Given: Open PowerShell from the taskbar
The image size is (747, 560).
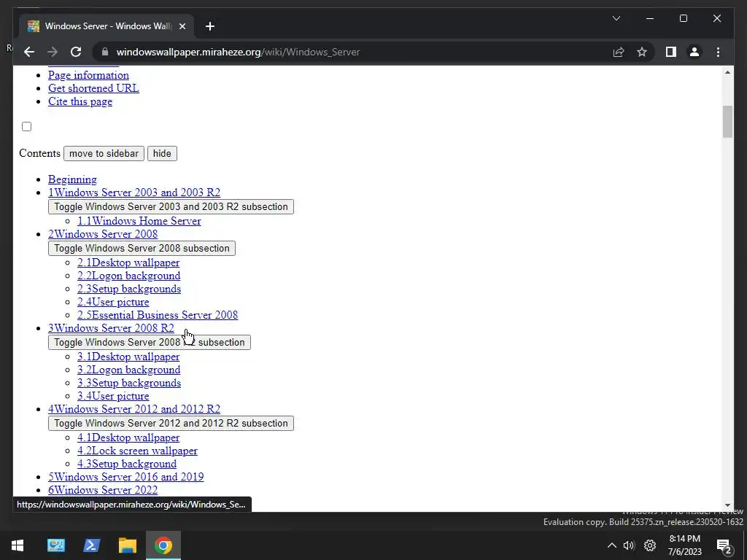Looking at the screenshot, I should 91,545.
